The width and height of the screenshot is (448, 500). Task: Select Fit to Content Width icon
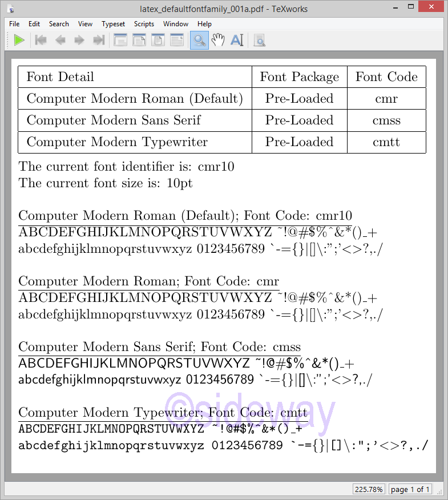point(177,41)
